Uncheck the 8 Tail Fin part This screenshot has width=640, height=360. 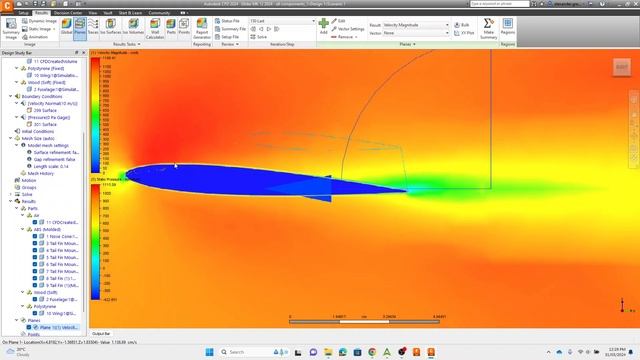35,278
